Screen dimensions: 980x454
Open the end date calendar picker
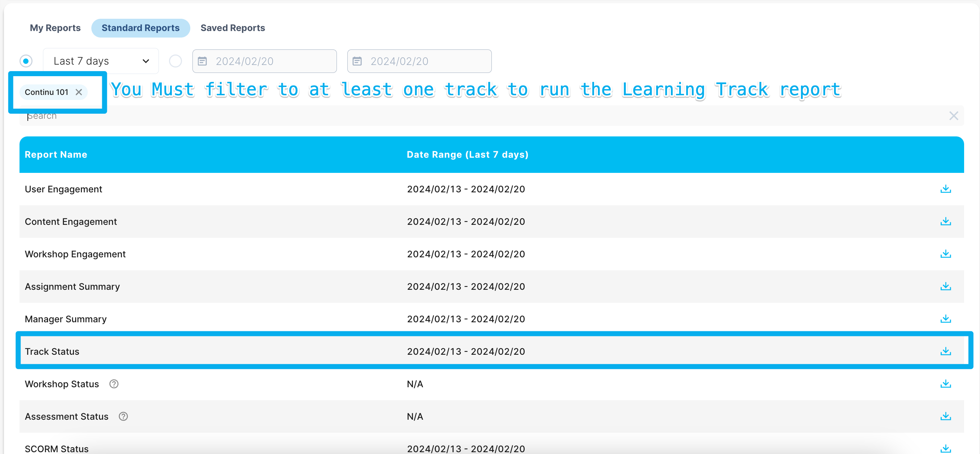pyautogui.click(x=357, y=61)
